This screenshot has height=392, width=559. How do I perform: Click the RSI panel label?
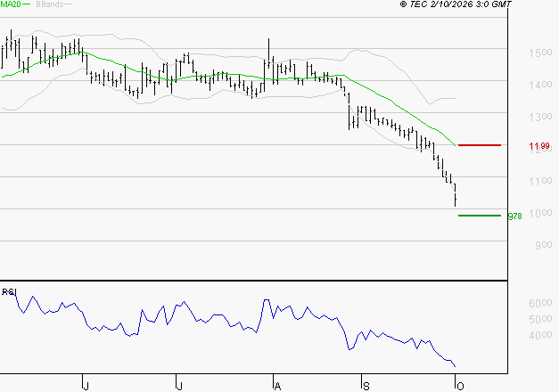pos(9,292)
